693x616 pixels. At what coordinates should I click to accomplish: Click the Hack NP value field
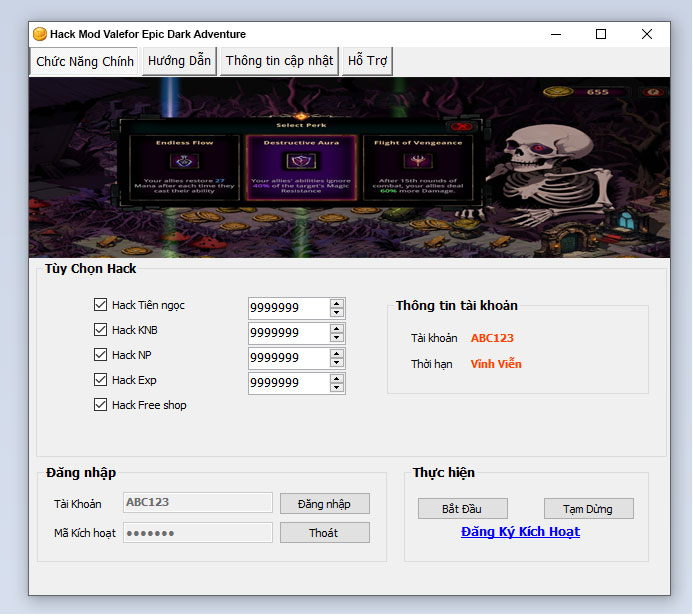[x=289, y=358]
